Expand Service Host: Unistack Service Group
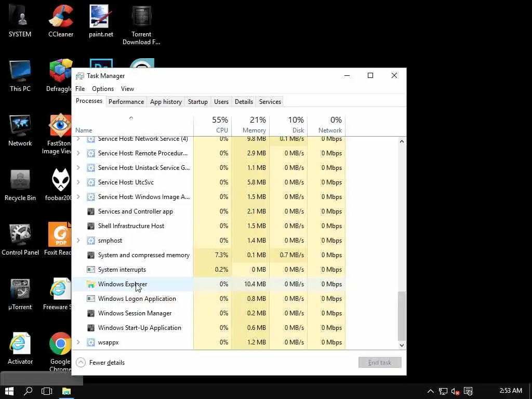Viewport: 532px width, 399px height. (78, 168)
